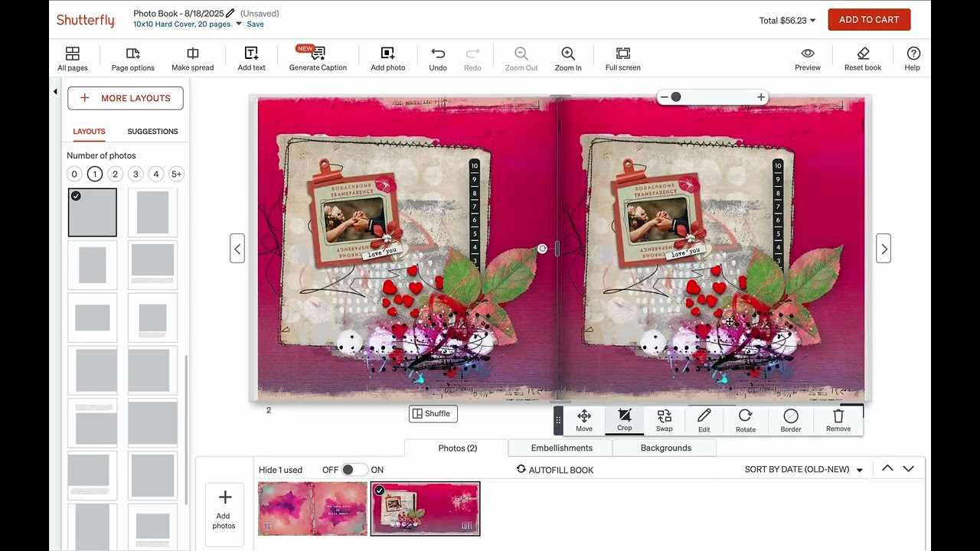Select the Make spread tool
The image size is (980, 551).
pos(193,58)
